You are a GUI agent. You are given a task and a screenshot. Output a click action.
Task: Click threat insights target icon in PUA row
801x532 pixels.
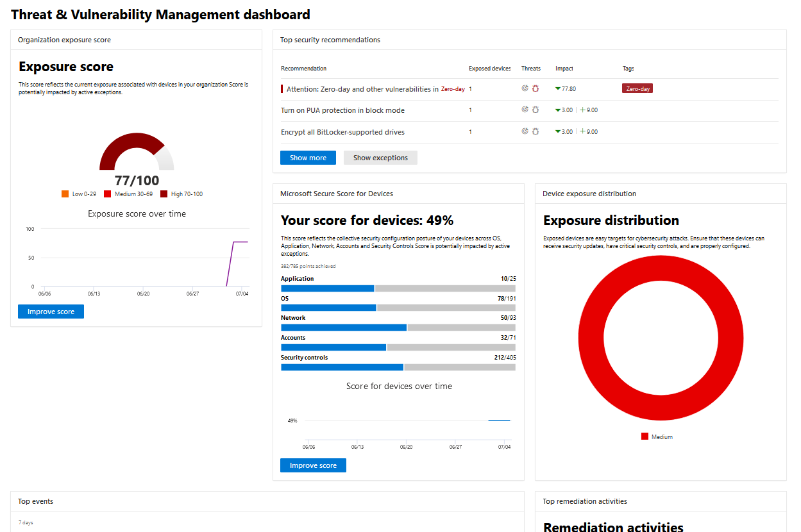(525, 110)
